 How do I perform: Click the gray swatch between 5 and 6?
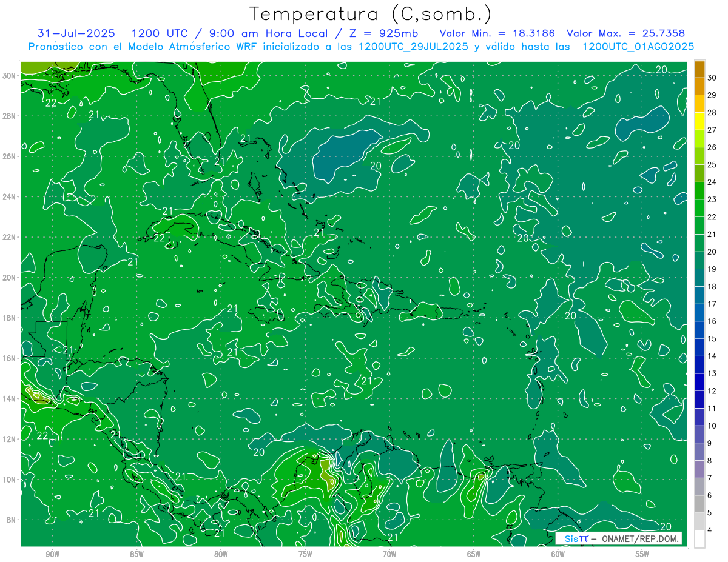tap(699, 504)
